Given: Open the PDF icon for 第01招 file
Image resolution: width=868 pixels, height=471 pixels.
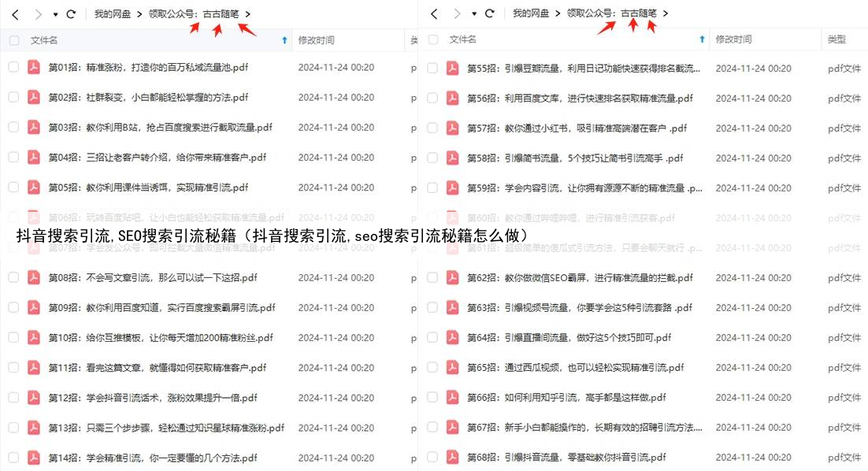Looking at the screenshot, I should (32, 68).
